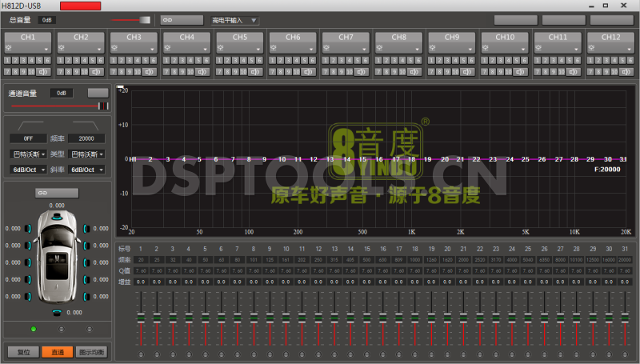
Task: Click the 20000 frequency input field
Action: (x=86, y=138)
